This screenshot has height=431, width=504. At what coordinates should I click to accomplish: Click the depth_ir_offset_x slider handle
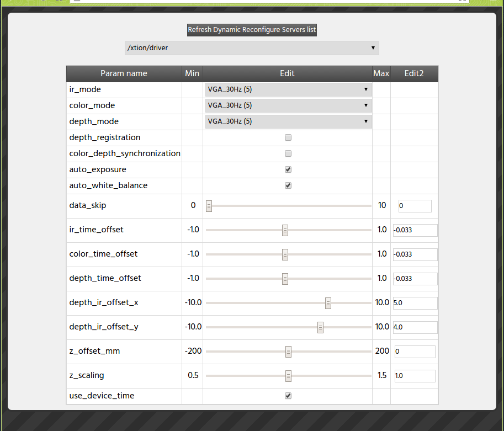328,303
